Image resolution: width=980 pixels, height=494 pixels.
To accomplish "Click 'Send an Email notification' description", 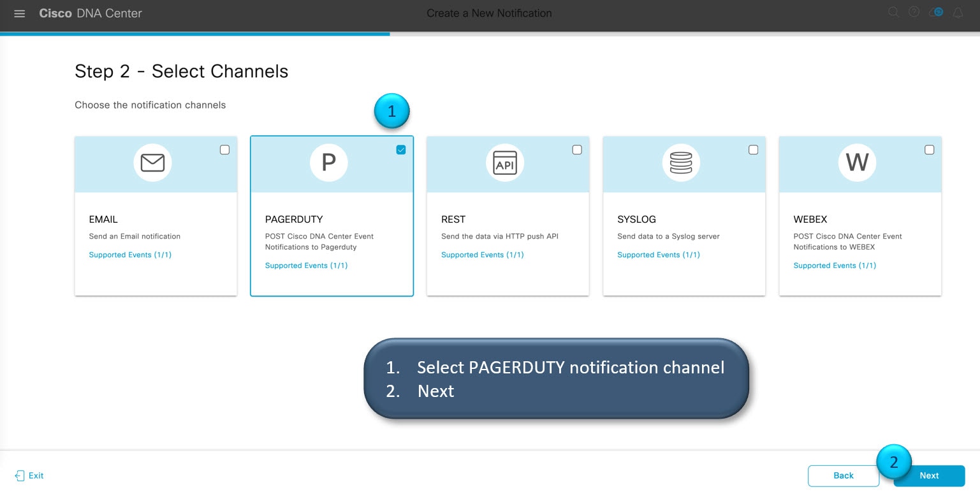I will click(135, 236).
